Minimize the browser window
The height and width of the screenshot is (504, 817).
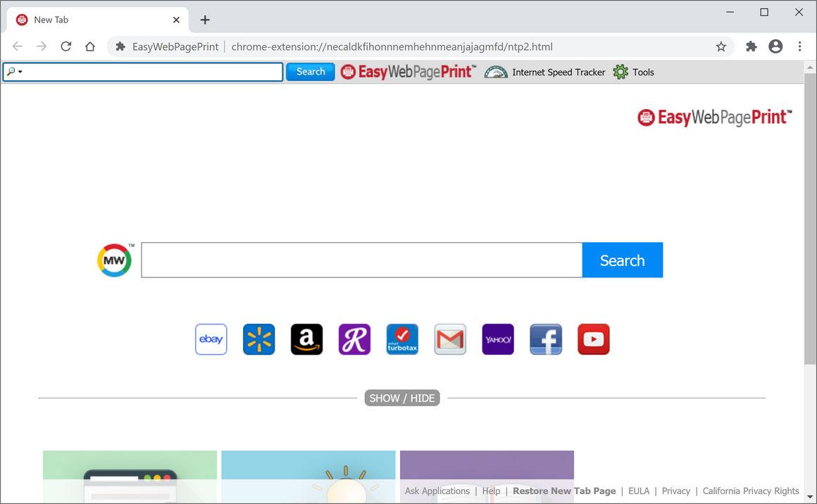730,12
